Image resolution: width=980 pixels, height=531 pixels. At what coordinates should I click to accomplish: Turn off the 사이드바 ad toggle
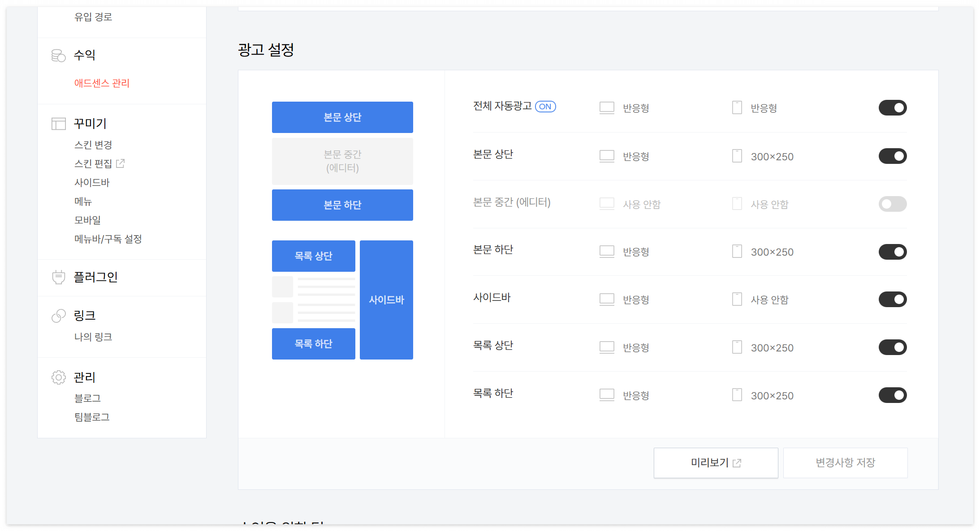pos(892,300)
